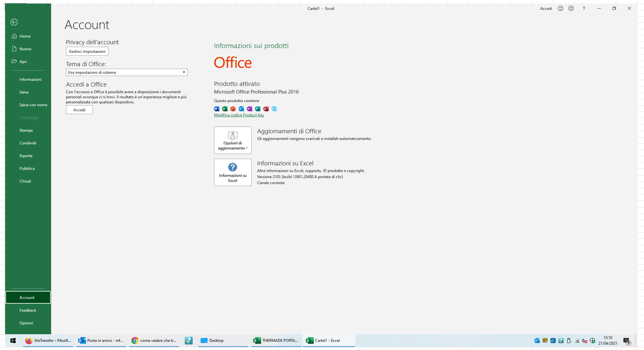Open the Tema di Office dropdown
The width and height of the screenshot is (644, 350).
point(127,72)
